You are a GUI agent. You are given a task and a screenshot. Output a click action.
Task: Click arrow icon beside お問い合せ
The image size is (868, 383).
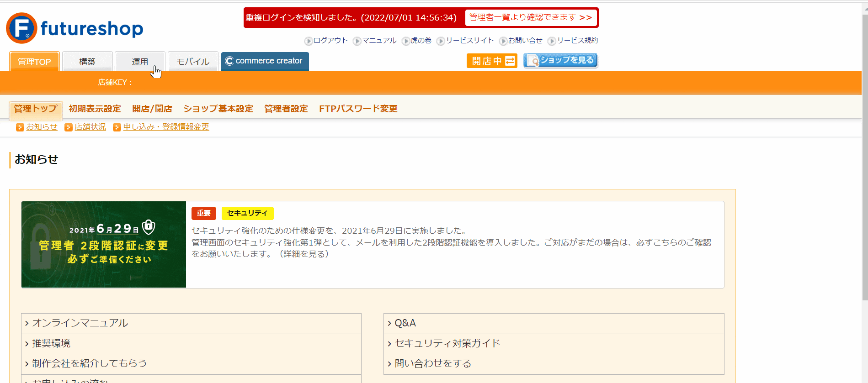(503, 41)
